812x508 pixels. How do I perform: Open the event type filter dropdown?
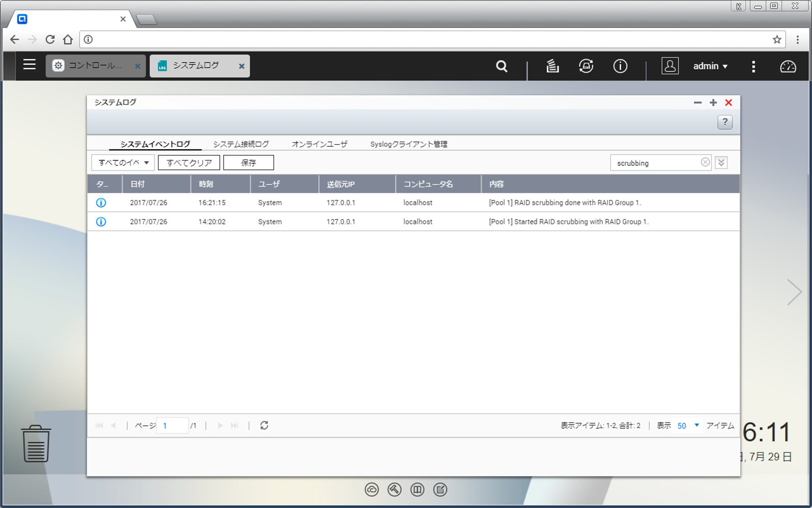pos(123,163)
